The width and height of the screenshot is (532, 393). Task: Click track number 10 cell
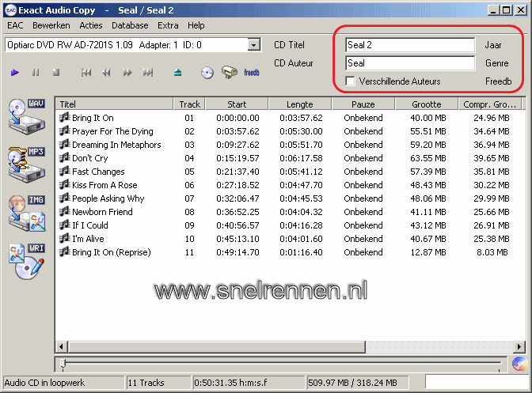coord(189,239)
